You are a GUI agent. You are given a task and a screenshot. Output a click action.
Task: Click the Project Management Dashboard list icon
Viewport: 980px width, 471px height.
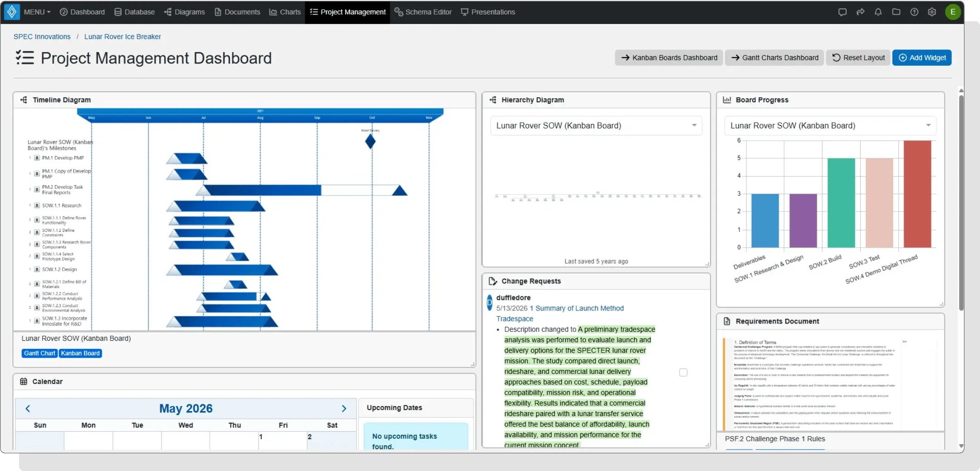pyautogui.click(x=24, y=58)
